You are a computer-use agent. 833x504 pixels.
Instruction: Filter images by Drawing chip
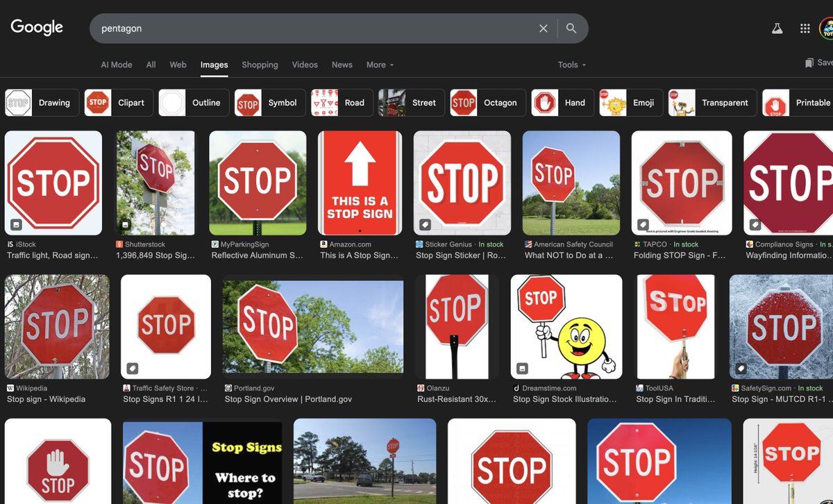coord(42,103)
